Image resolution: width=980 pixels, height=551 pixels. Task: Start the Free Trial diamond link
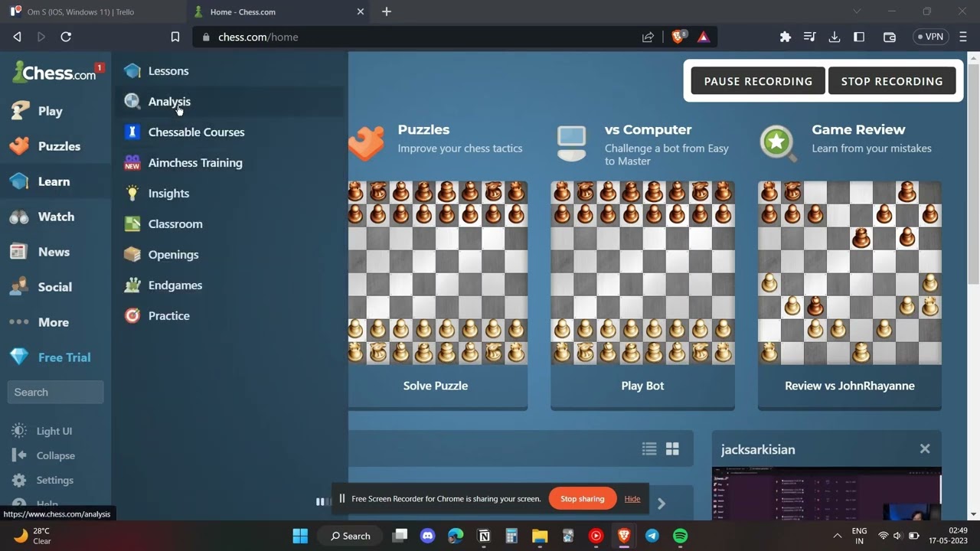pyautogui.click(x=64, y=357)
